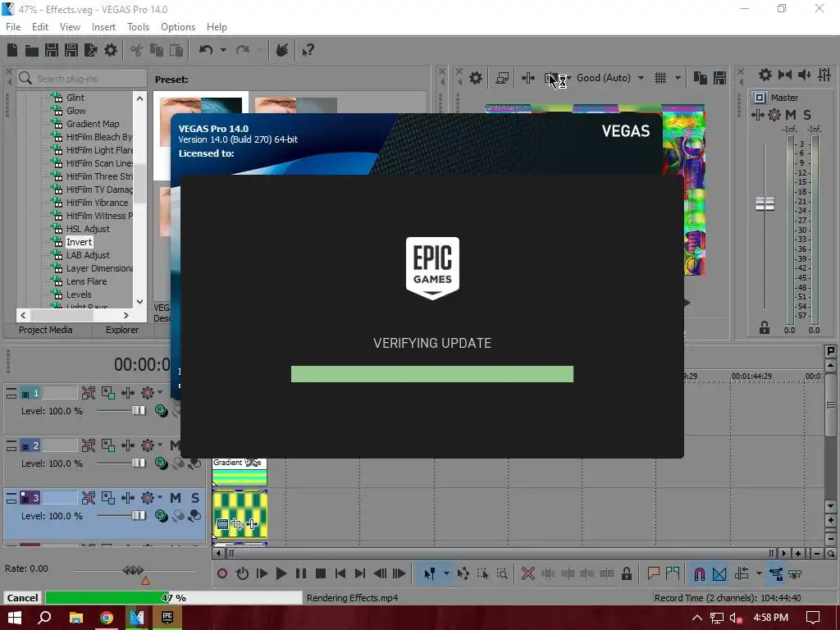Click the Open project folder icon
Image resolution: width=840 pixels, height=630 pixels.
[x=32, y=50]
